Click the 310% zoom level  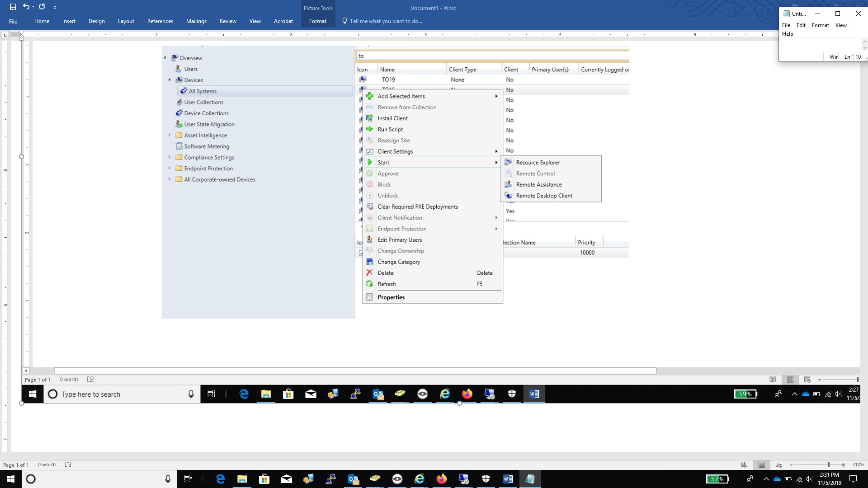pos(858,465)
